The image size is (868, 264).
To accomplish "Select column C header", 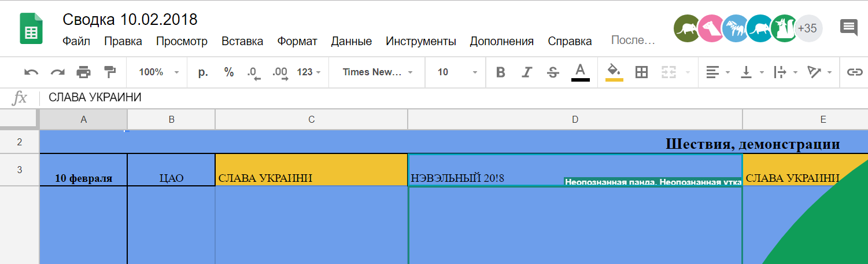I will point(311,120).
